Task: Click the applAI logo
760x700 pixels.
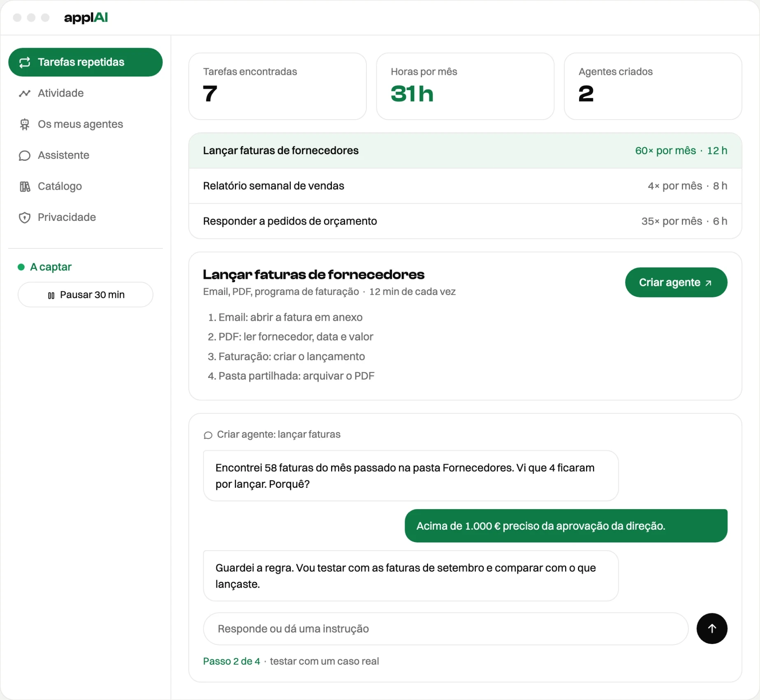Action: (86, 18)
